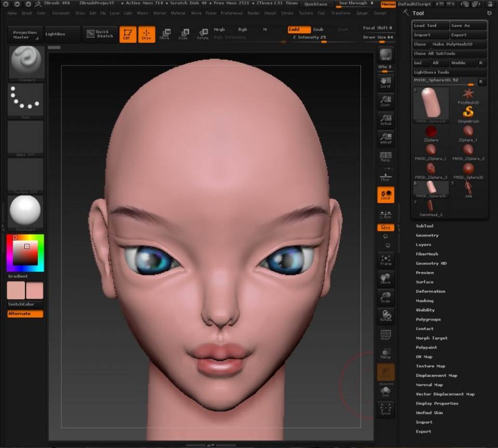Set canvas to Actual size
The height and width of the screenshot is (448, 498).
(x=385, y=120)
